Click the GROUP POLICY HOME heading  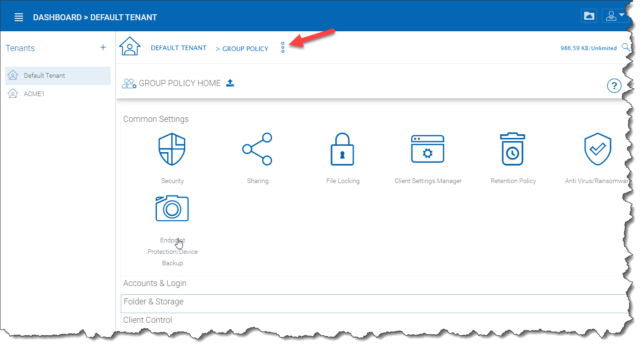(x=180, y=83)
